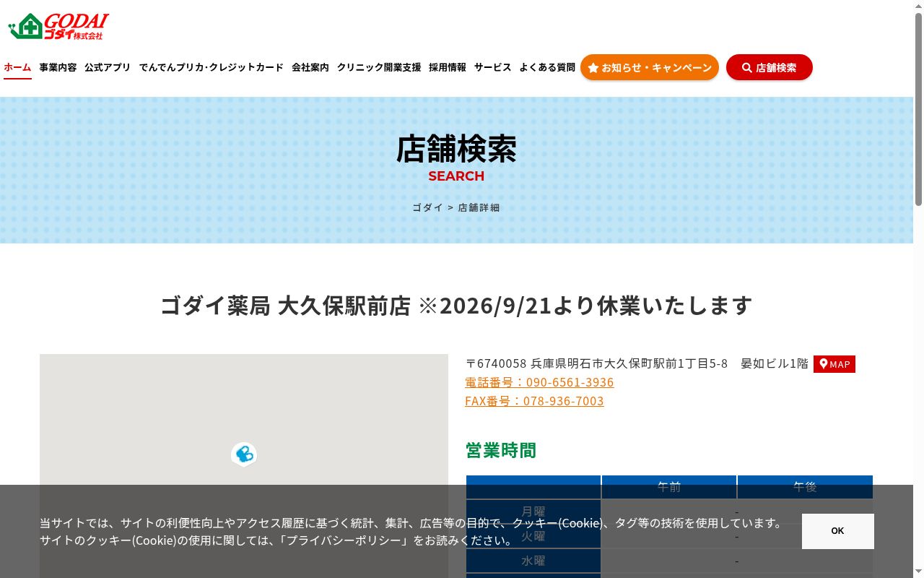Click the お知らせ・キャンペーン button

coord(650,67)
